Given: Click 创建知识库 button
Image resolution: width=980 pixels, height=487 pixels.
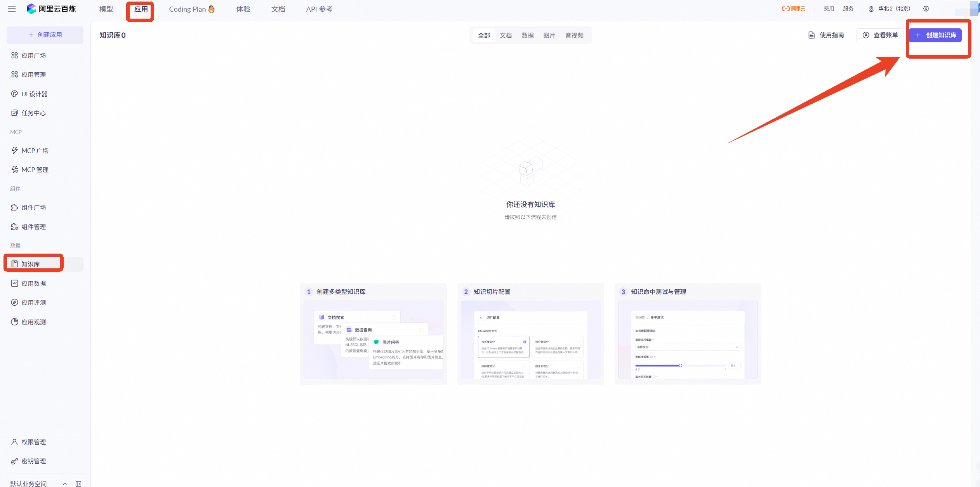Looking at the screenshot, I should point(936,35).
